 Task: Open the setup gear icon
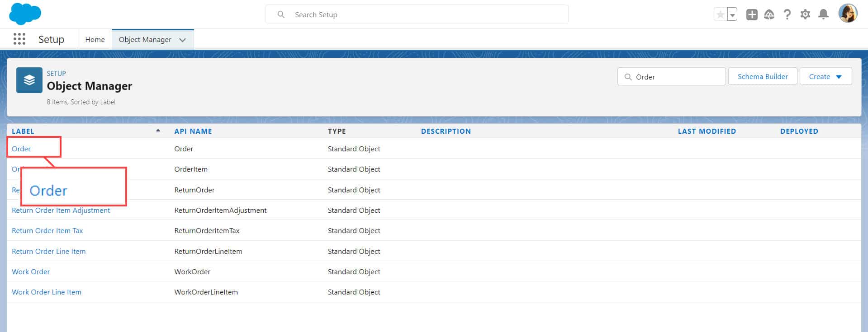pos(805,14)
